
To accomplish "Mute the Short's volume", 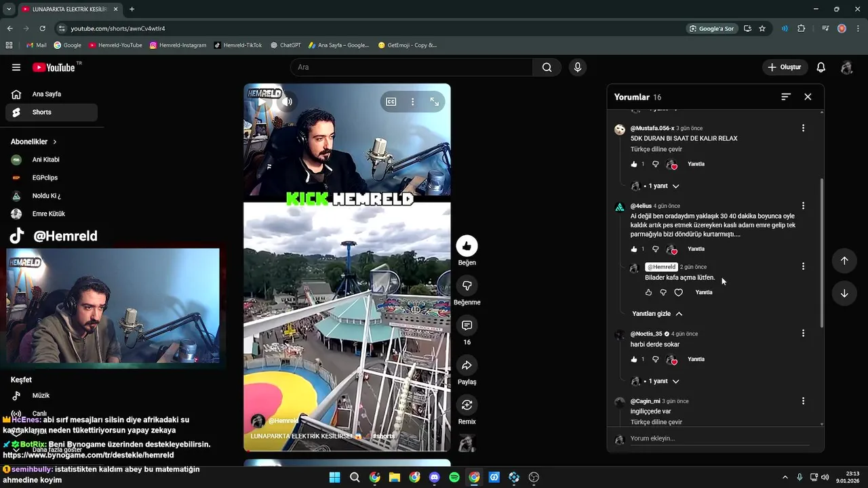I will (x=288, y=102).
